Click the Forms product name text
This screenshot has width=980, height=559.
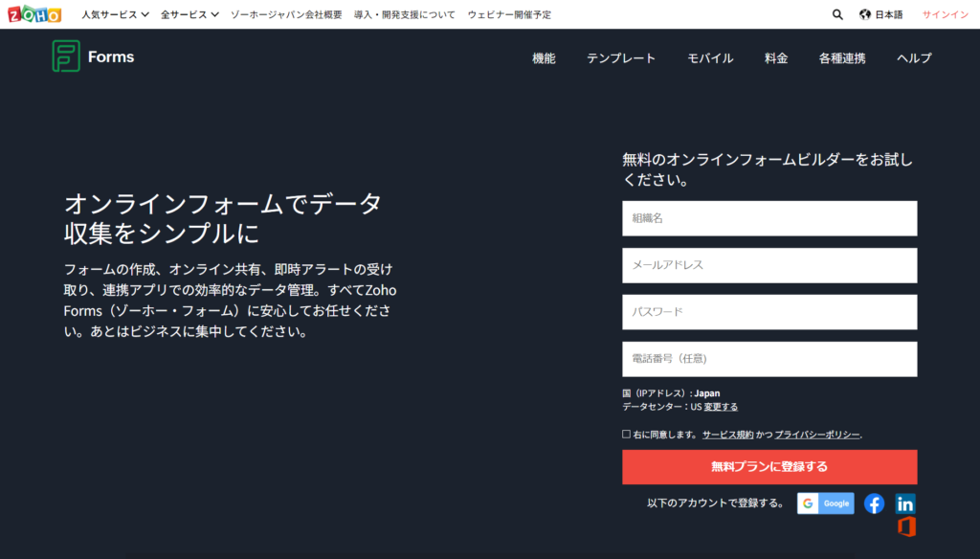tap(111, 56)
